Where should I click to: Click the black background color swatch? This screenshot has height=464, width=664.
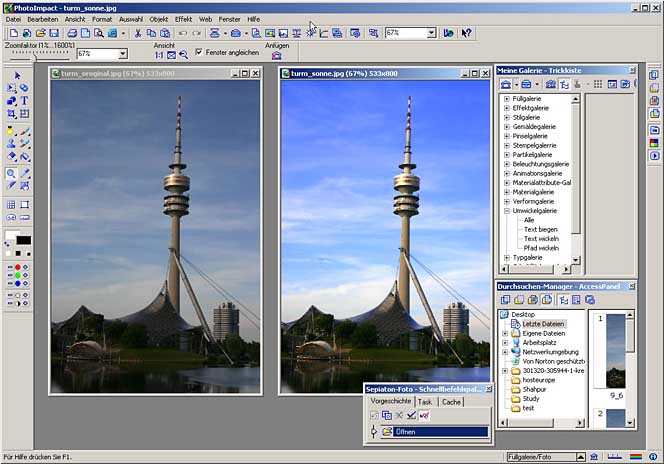(x=24, y=241)
